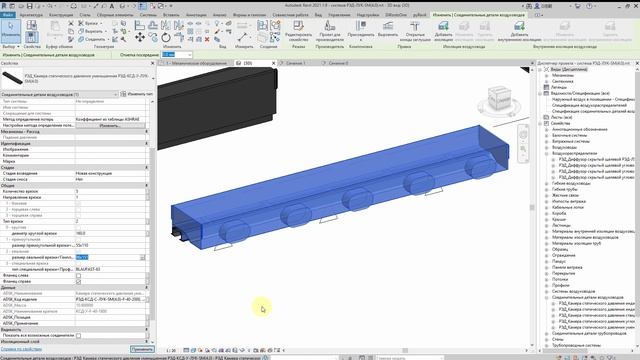Click Добавить изоляцию icon
The width and height of the screenshot is (640, 360).
coord(443,31)
